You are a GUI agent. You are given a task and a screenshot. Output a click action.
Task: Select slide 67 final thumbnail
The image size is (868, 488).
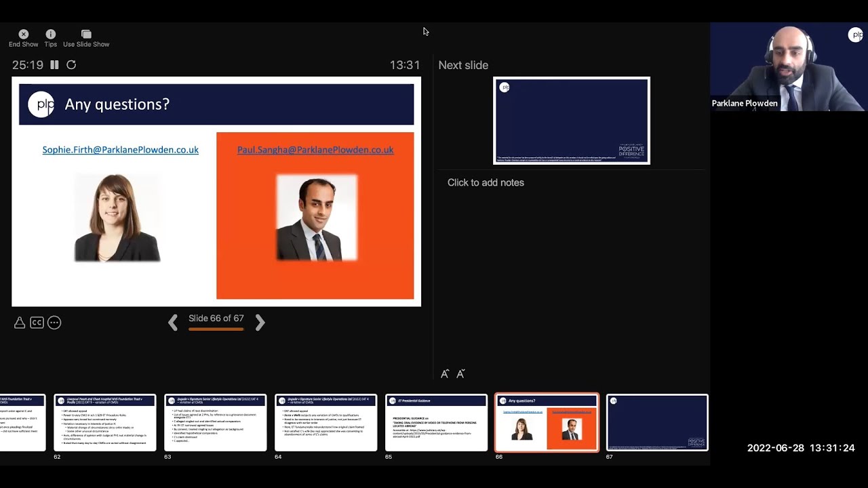(657, 423)
